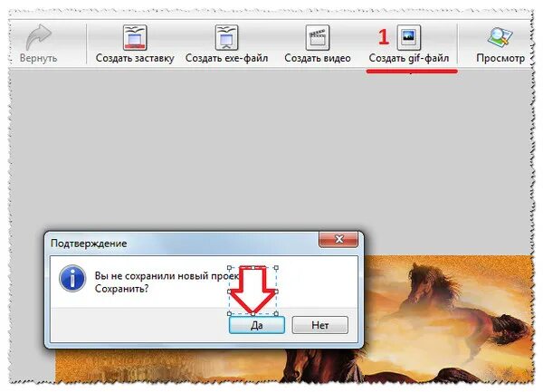Close the Подтверждение dialog with X

(338, 239)
